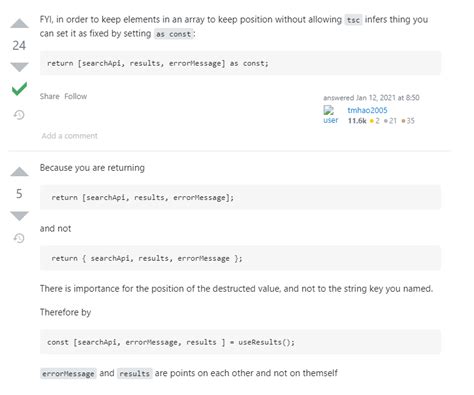Show activity history of the second answer

[19, 238]
